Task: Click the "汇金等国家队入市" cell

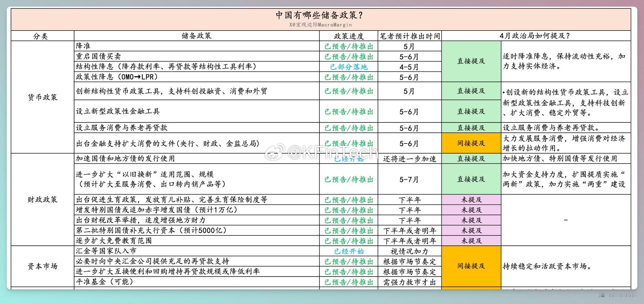Action: coord(197,251)
